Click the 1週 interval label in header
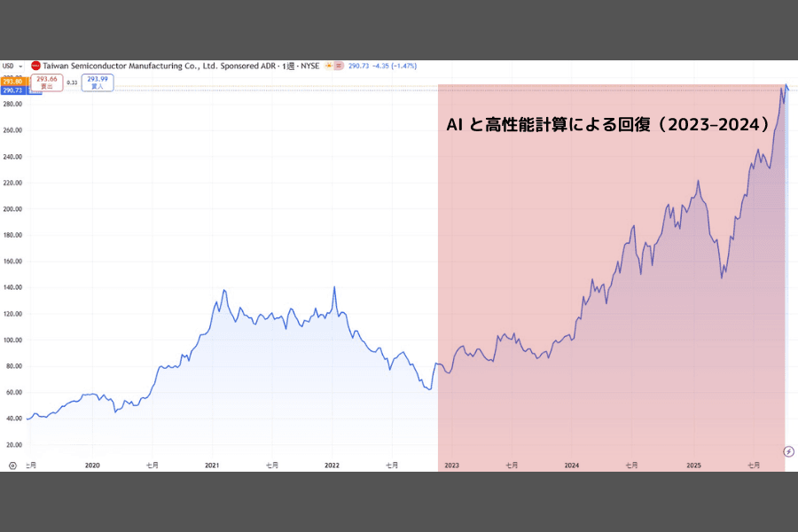The width and height of the screenshot is (798, 532). coord(288,66)
